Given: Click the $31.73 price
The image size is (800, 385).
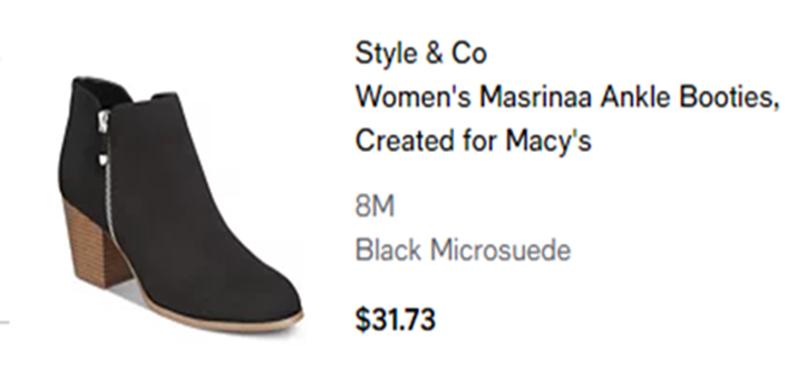Looking at the screenshot, I should click(395, 320).
